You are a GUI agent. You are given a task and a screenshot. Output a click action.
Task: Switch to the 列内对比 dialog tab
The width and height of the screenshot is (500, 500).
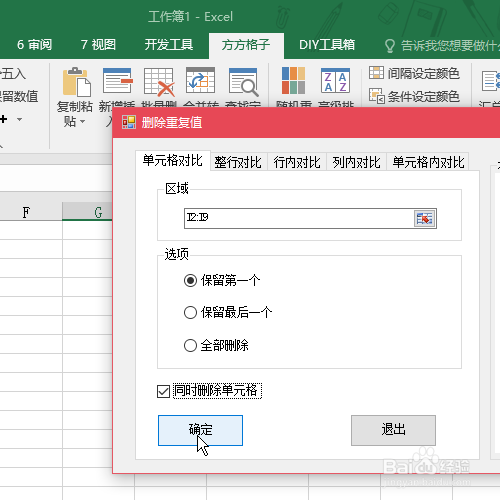pyautogui.click(x=356, y=162)
